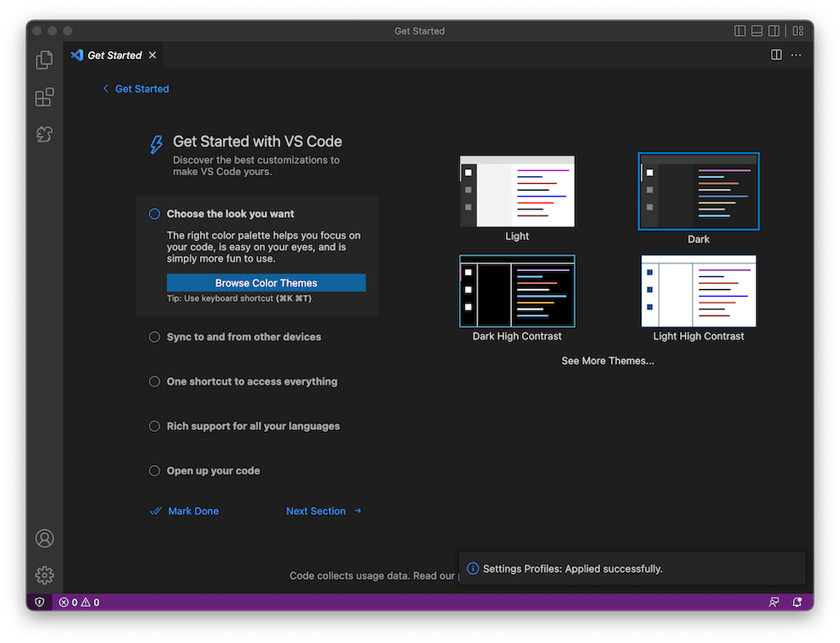The width and height of the screenshot is (840, 643).
Task: Open the Manage gear menu
Action: (x=44, y=575)
